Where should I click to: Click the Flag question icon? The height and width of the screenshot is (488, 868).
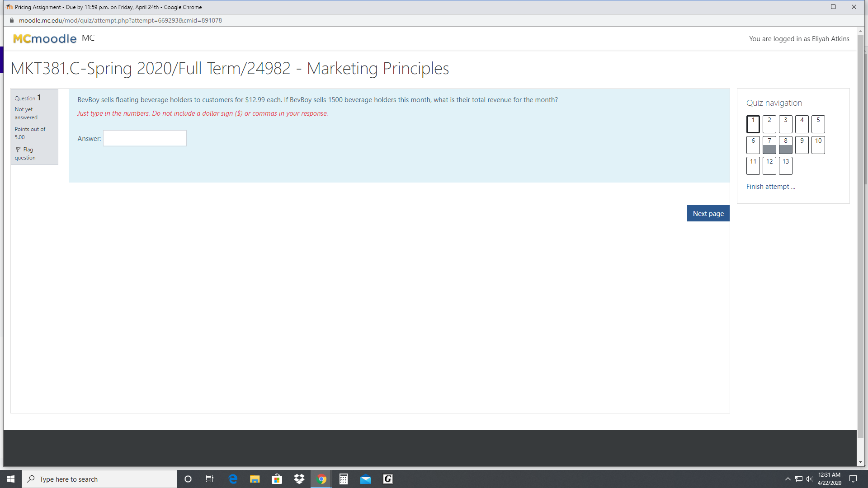pyautogui.click(x=18, y=149)
